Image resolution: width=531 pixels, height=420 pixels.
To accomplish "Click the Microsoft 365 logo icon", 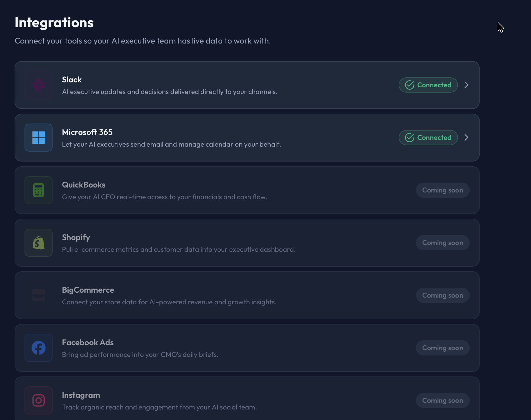I will click(x=38, y=138).
